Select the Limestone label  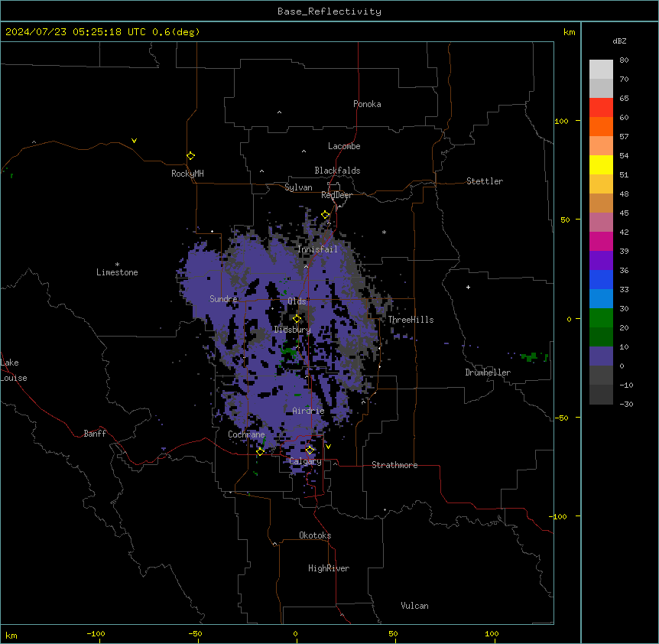coord(117,272)
